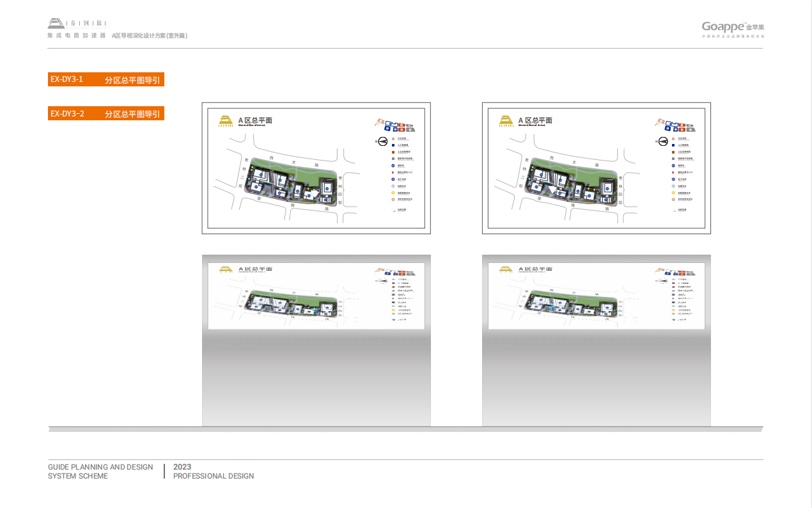Open the bottom-left signage mockup image
Image resolution: width=812 pixels, height=508 pixels.
point(316,340)
